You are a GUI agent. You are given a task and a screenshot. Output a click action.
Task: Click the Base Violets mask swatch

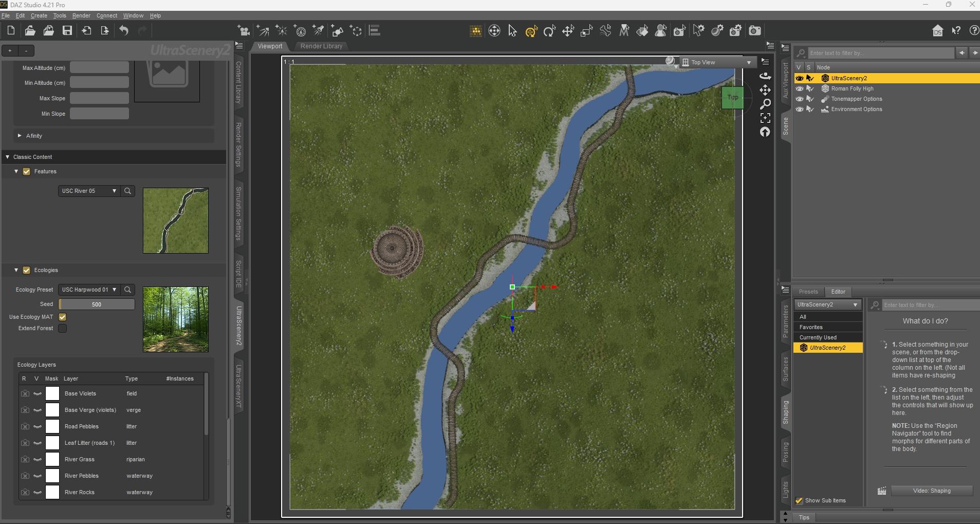52,393
